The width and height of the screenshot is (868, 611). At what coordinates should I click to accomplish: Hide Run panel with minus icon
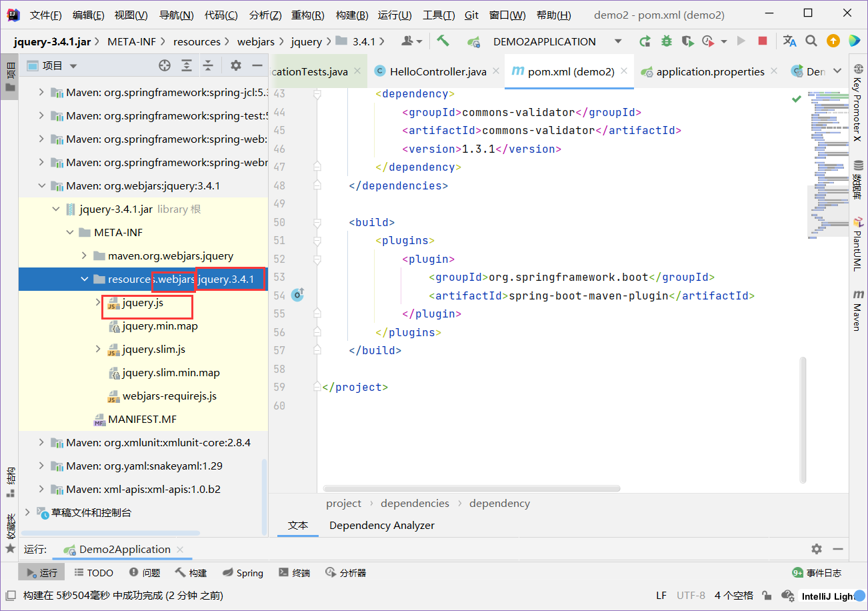point(838,549)
